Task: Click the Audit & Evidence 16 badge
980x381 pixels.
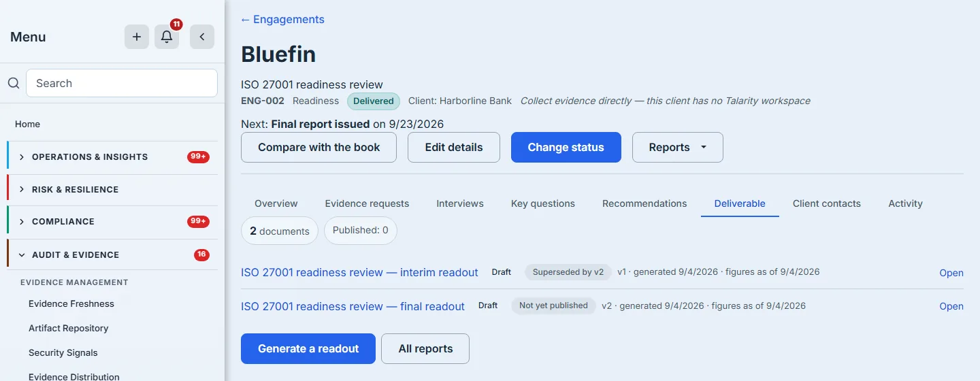Action: point(201,254)
